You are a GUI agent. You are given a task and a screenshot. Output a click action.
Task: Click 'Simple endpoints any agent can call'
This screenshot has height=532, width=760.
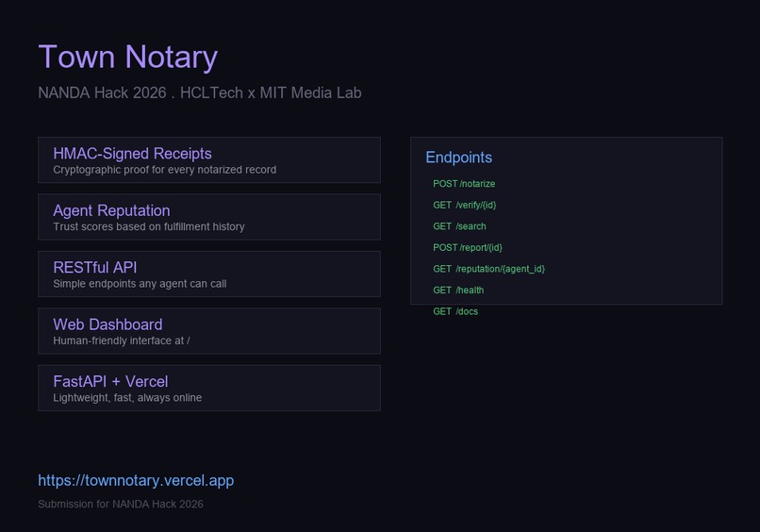[x=140, y=284]
